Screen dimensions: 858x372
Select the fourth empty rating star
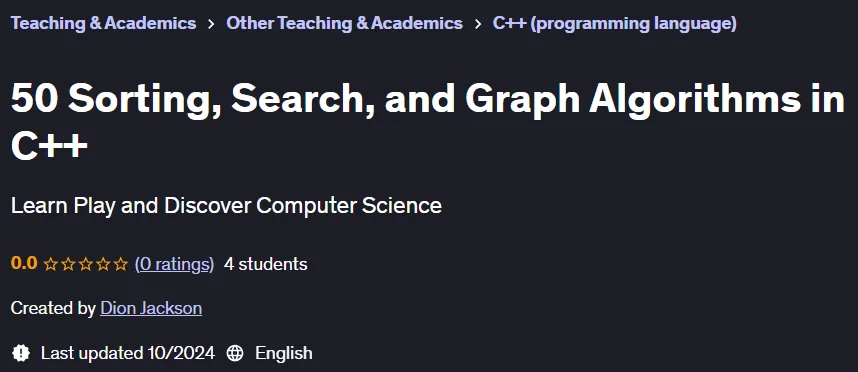click(x=103, y=265)
